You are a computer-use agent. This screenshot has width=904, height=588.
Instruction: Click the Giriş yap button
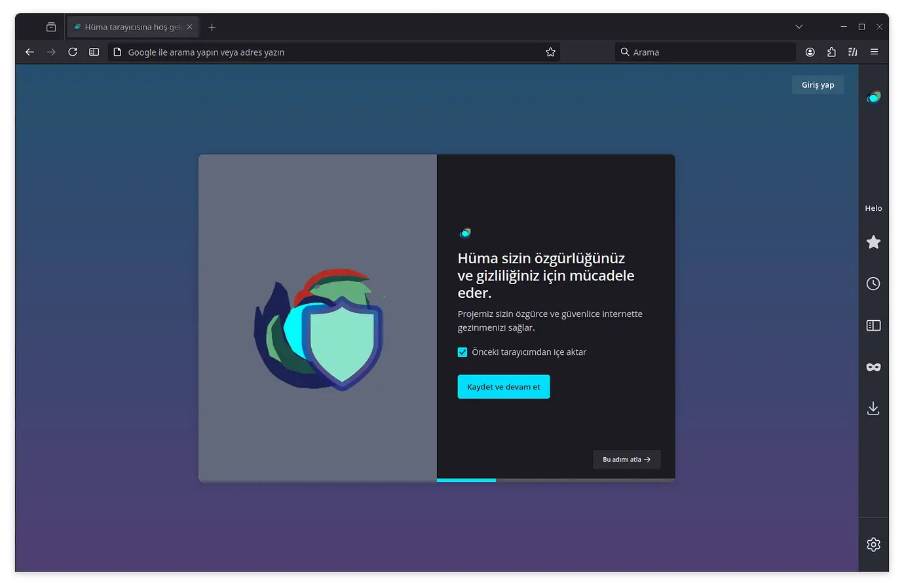[x=818, y=85]
